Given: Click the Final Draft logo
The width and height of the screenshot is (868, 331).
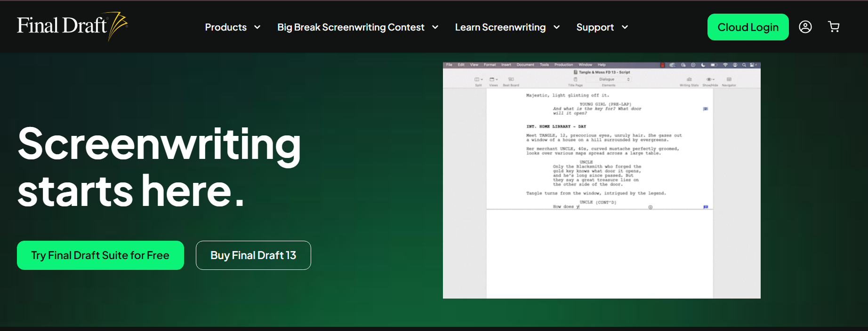Looking at the screenshot, I should coord(72,26).
